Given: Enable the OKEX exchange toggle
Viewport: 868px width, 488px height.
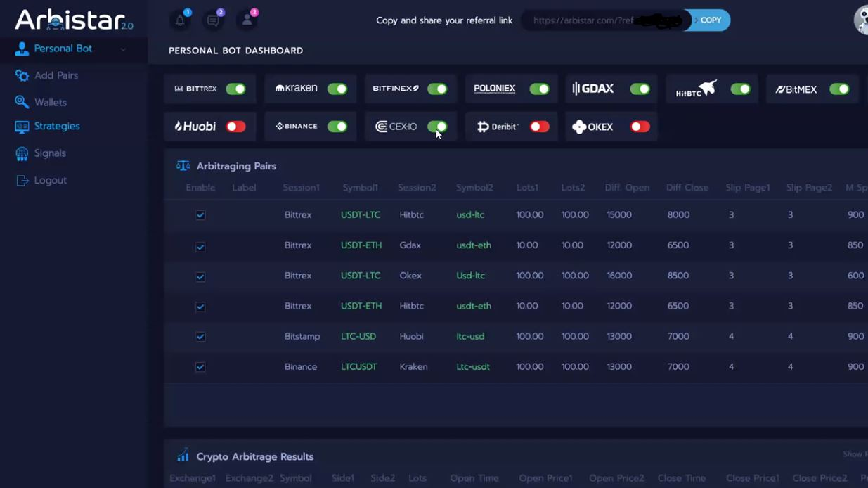Looking at the screenshot, I should point(640,127).
